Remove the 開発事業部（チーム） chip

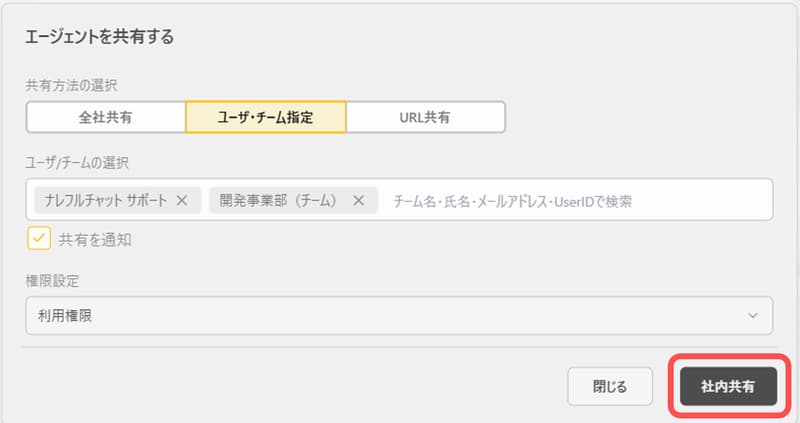tap(358, 200)
